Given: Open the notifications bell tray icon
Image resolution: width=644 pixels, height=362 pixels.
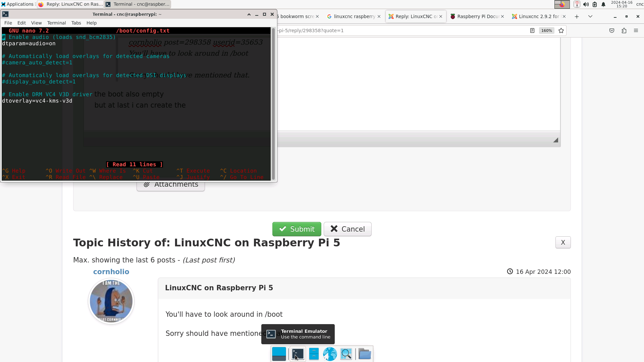Looking at the screenshot, I should (603, 4).
